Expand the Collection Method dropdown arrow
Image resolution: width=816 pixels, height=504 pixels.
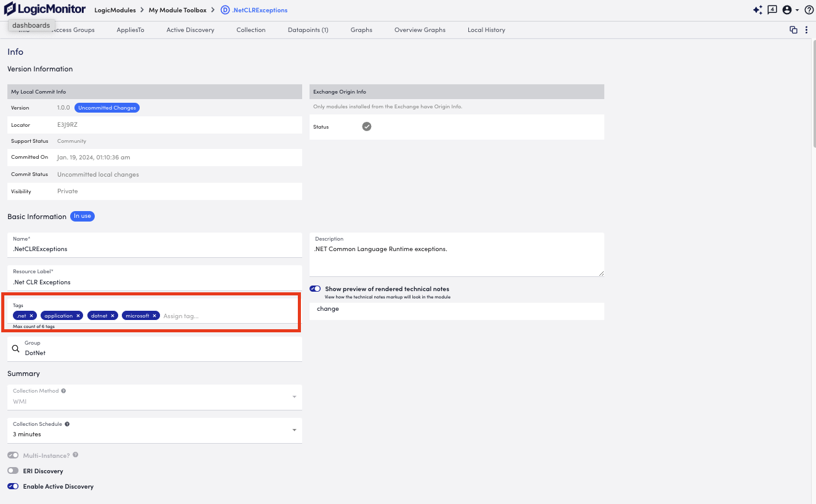point(294,396)
